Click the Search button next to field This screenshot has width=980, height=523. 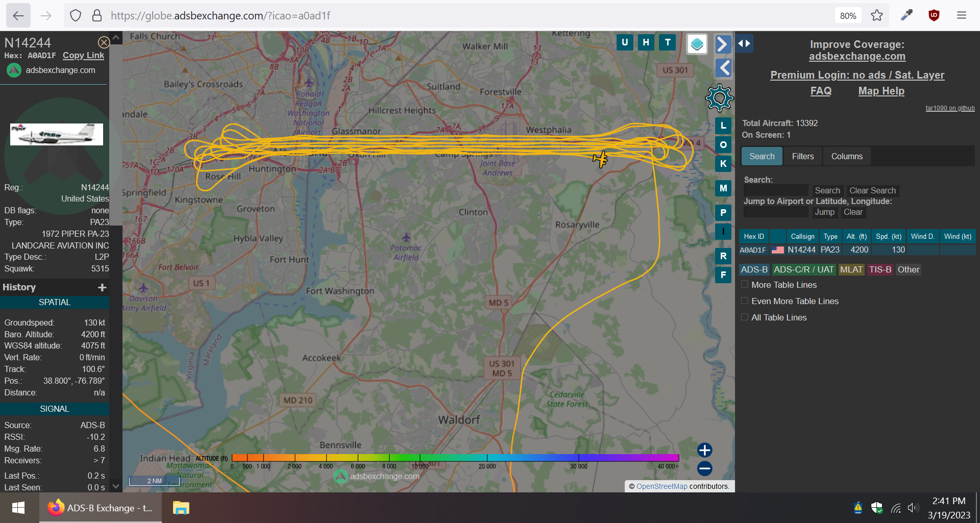tap(827, 191)
